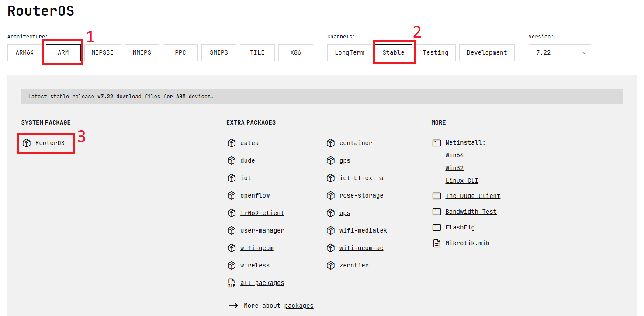Download the Linux CLI Netinstall
Viewport: 644px width, 316px height.
(x=462, y=181)
